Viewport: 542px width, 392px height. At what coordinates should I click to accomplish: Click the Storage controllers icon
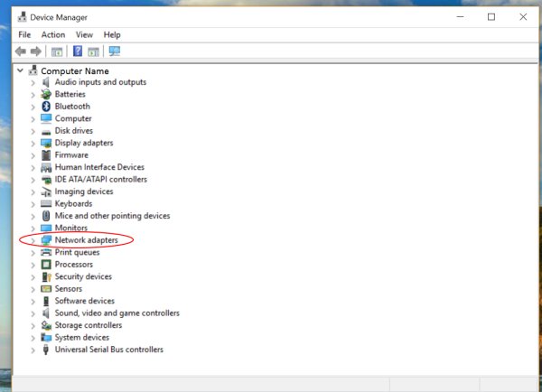[x=46, y=326]
